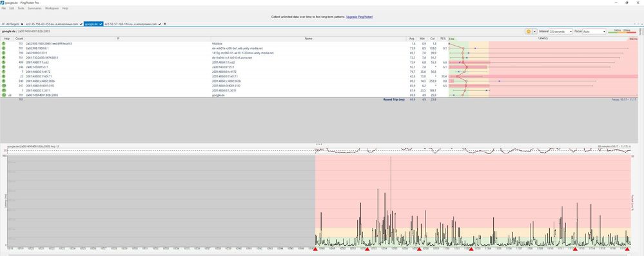Click the hop 10 green circle icon
Image resolution: width=644 pixels, height=256 pixels.
[4, 86]
